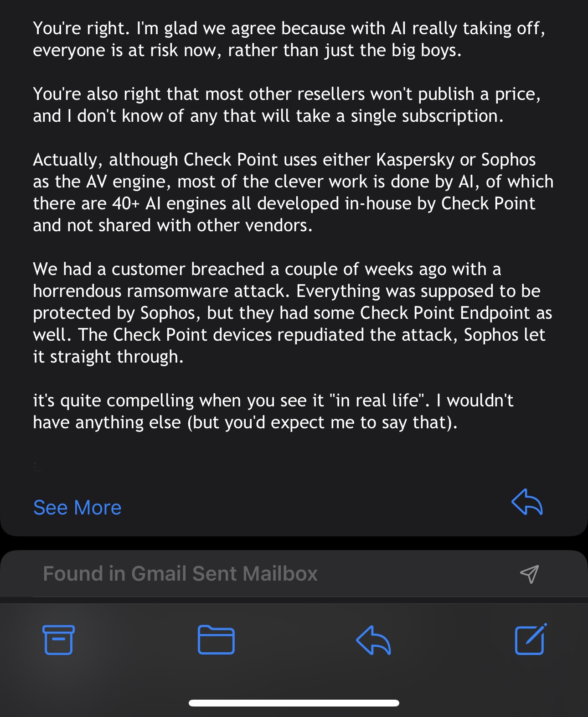Click the closing paragraph "it's quite compelling"
The height and width of the screenshot is (717, 588).
pyautogui.click(x=273, y=411)
